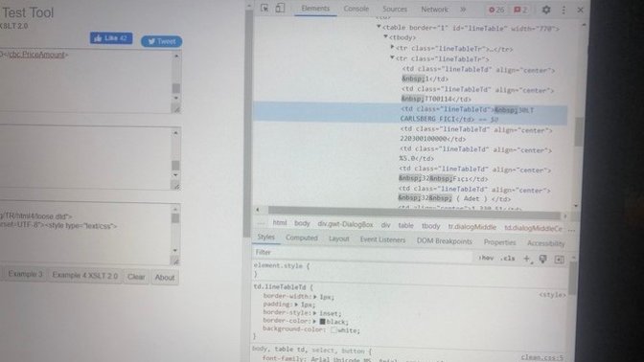The width and height of the screenshot is (644, 362).
Task: Expand the padding shorthand arrow
Action: (x=296, y=305)
